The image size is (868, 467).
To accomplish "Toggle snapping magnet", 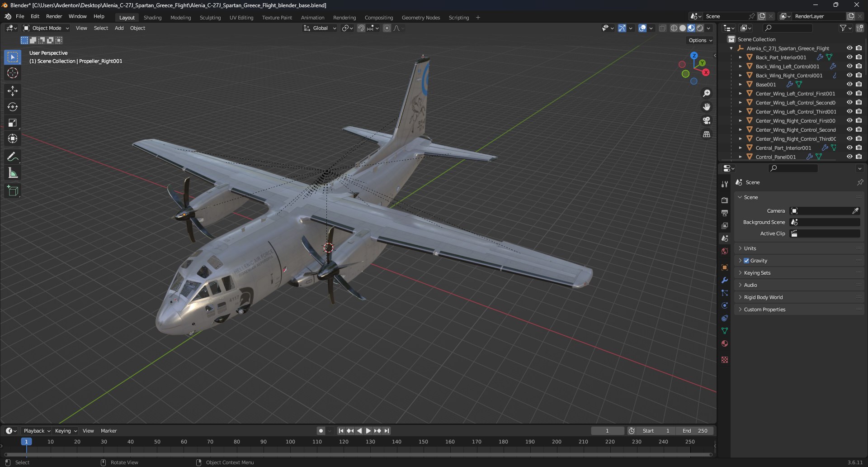I will (361, 28).
